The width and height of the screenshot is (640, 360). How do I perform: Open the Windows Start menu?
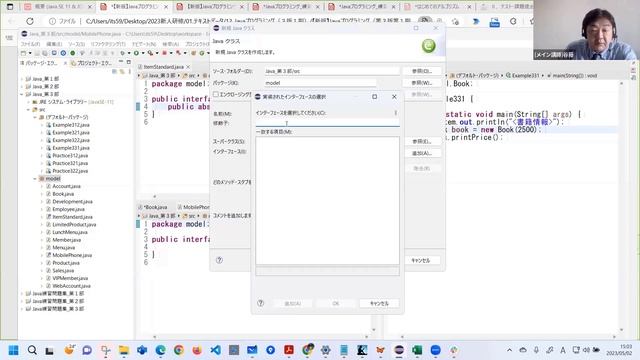click(x=13, y=350)
